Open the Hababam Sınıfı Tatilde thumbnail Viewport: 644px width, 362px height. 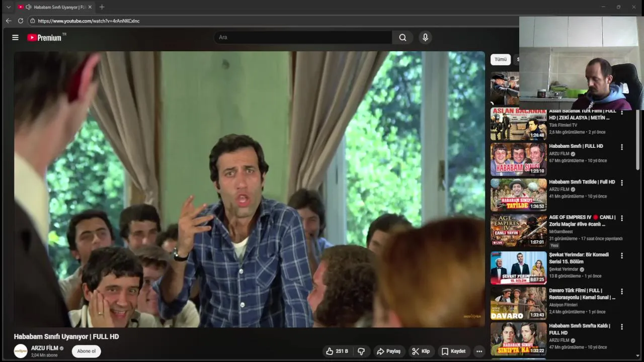pyautogui.click(x=518, y=195)
